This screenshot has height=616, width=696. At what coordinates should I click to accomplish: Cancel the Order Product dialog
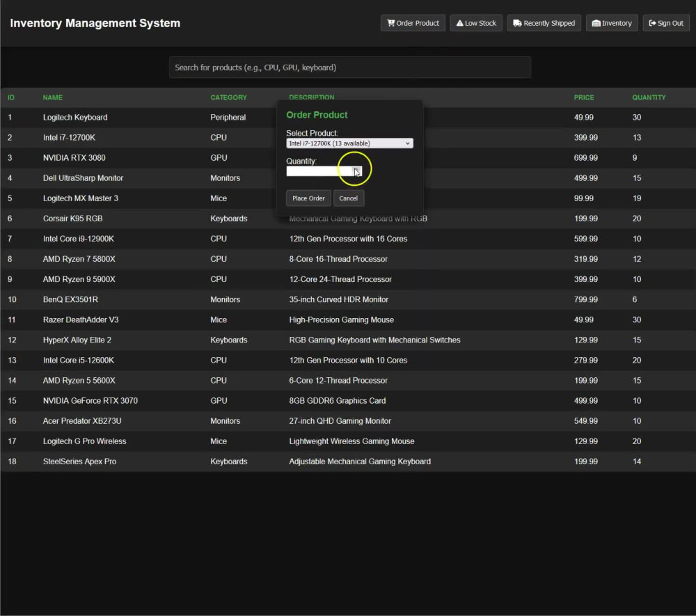(349, 198)
